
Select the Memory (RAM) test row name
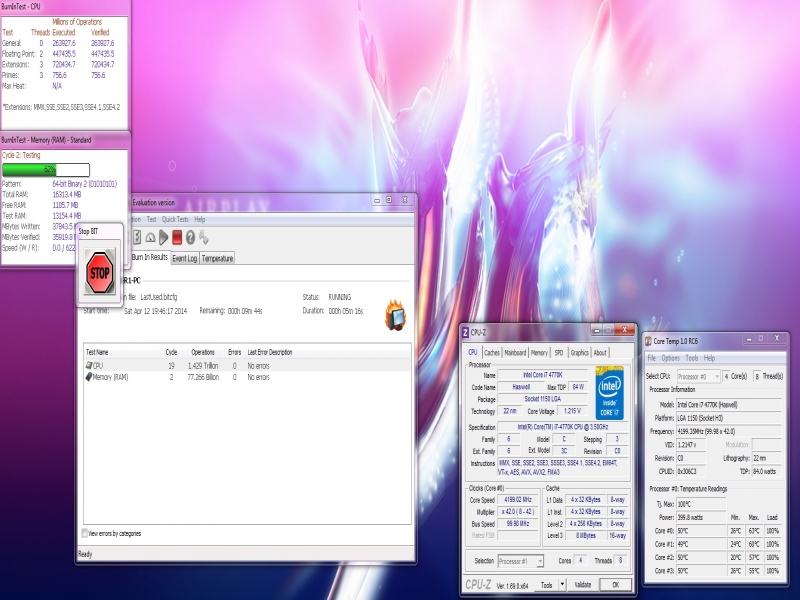[x=110, y=377]
